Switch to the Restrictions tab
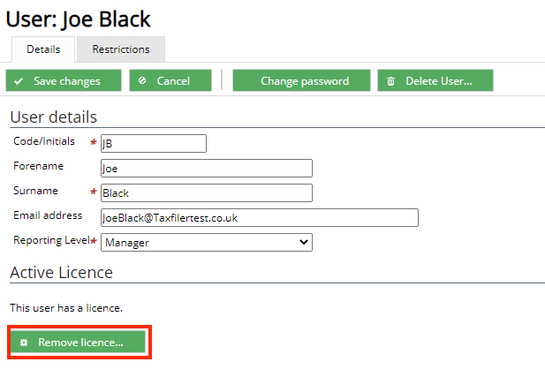The height and width of the screenshot is (392, 545). click(x=121, y=49)
